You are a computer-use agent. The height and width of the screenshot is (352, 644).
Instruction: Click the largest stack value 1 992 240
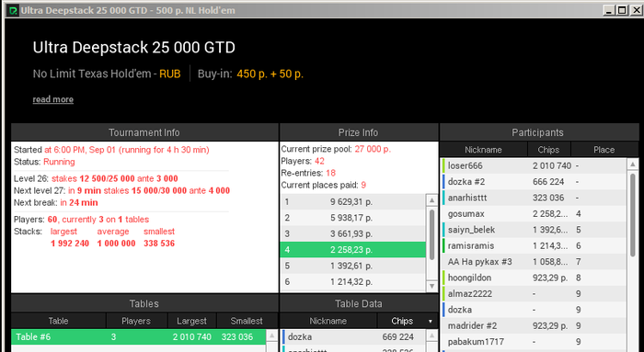[70, 244]
